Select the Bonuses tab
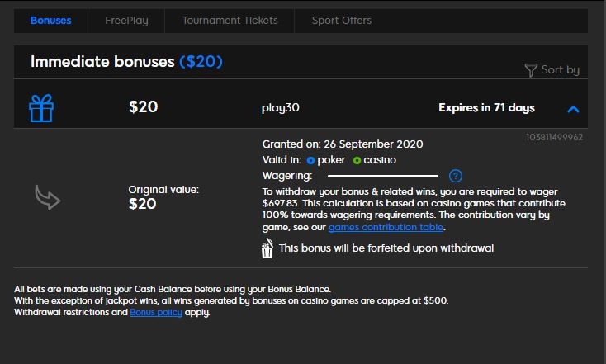Viewport: 606px width, 364px height. [50, 21]
